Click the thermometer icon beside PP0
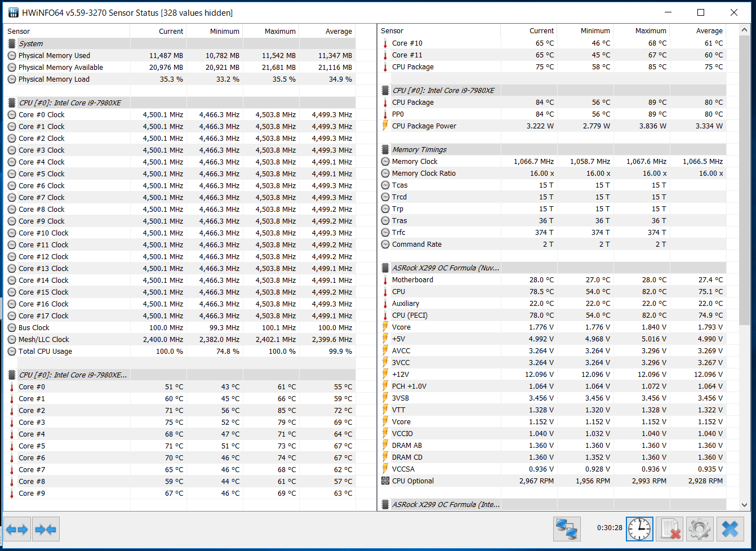Viewport: 756px width, 551px height. (x=385, y=114)
